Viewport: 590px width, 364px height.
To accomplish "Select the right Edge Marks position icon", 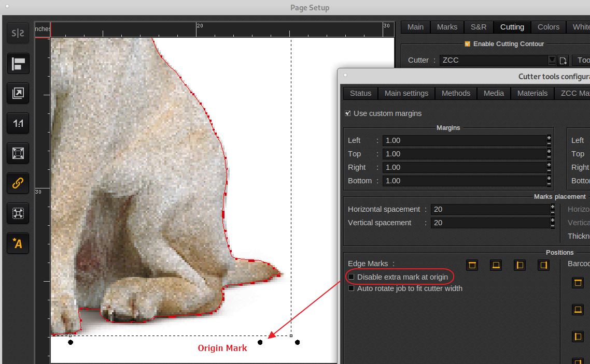I will (544, 265).
